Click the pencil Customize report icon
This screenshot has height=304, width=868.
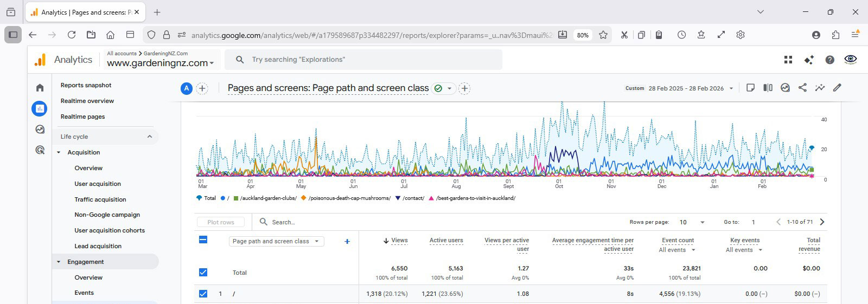coord(837,88)
